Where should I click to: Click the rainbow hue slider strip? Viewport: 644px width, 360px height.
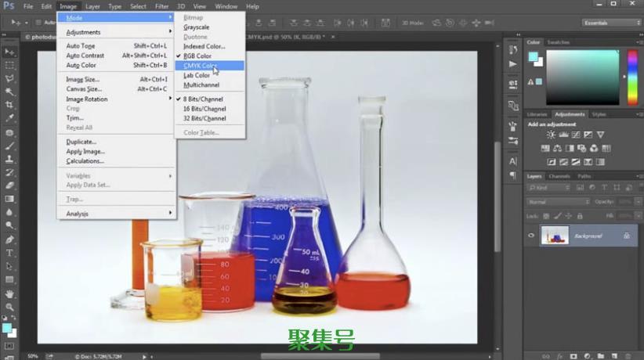(x=632, y=77)
